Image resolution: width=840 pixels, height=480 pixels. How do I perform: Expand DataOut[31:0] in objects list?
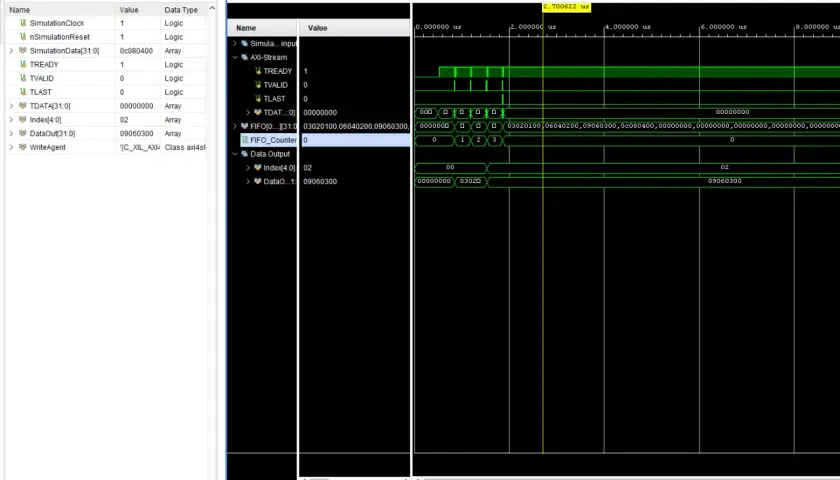coord(11,134)
